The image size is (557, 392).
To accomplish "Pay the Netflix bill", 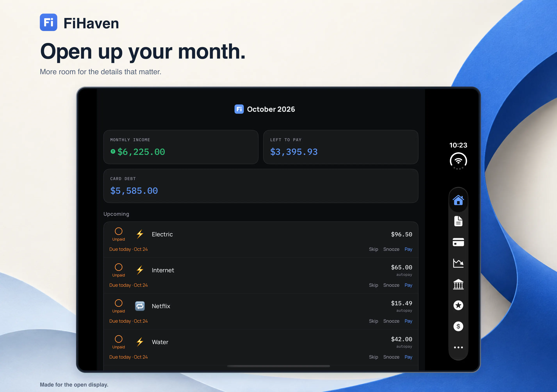I will [x=408, y=321].
